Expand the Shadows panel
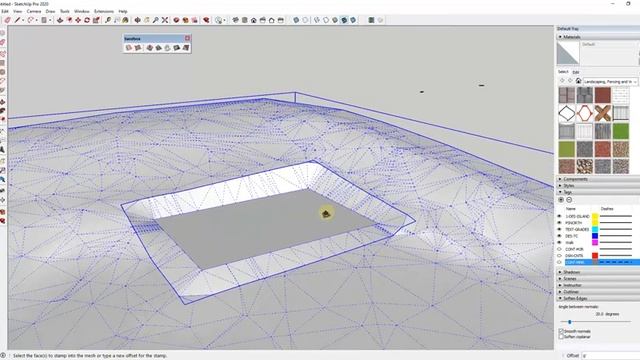Viewport: 640px width, 360px height. [x=560, y=272]
